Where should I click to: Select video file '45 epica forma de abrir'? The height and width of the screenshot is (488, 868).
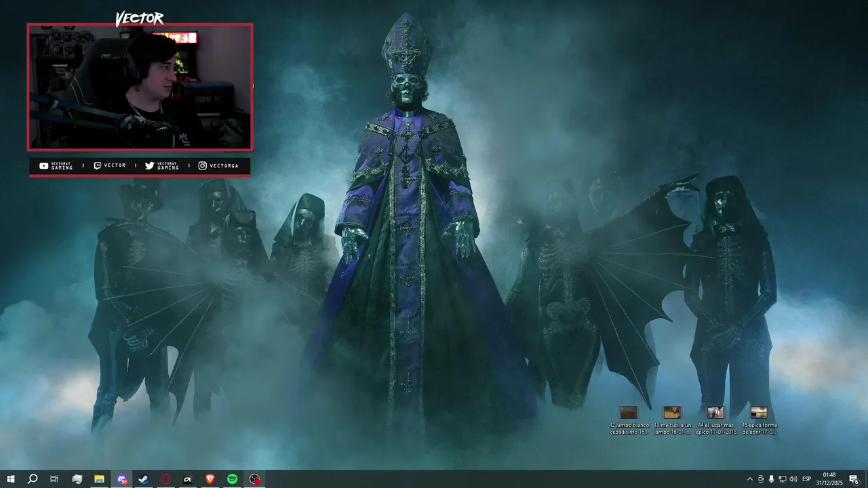click(x=759, y=420)
